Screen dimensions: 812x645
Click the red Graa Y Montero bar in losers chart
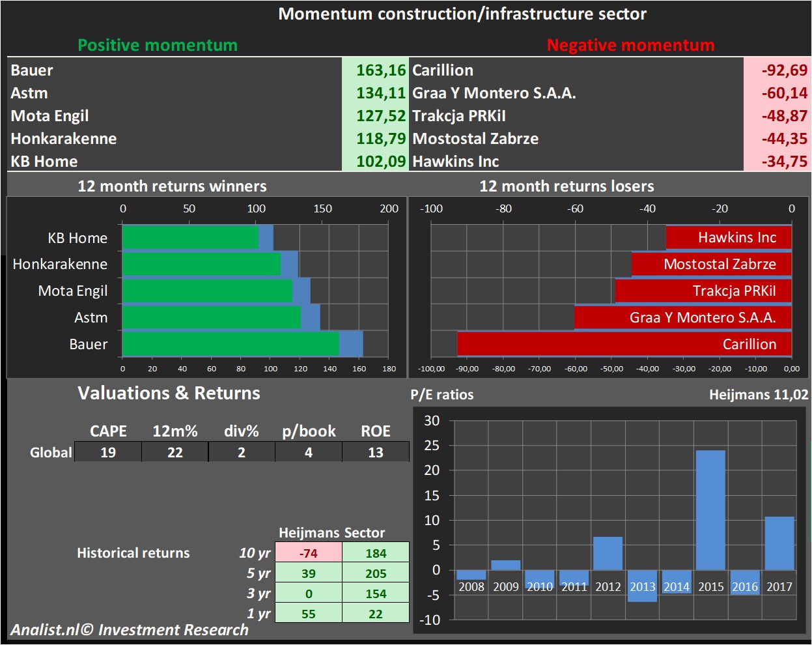coord(683,317)
